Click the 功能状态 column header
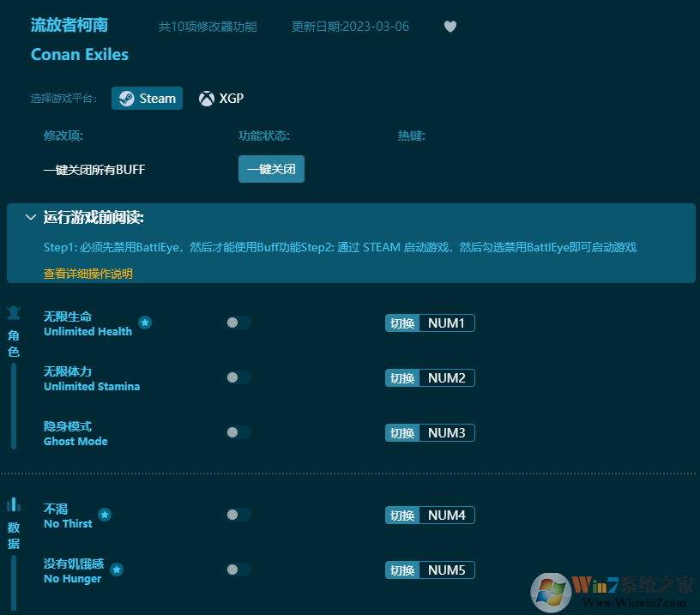The height and width of the screenshot is (615, 700). click(x=264, y=136)
